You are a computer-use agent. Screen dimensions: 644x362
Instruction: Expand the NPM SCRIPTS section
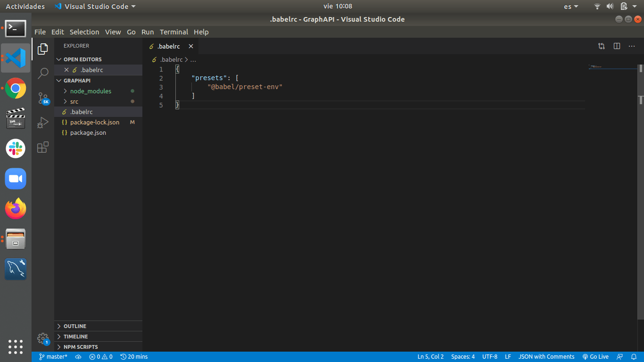point(81,347)
